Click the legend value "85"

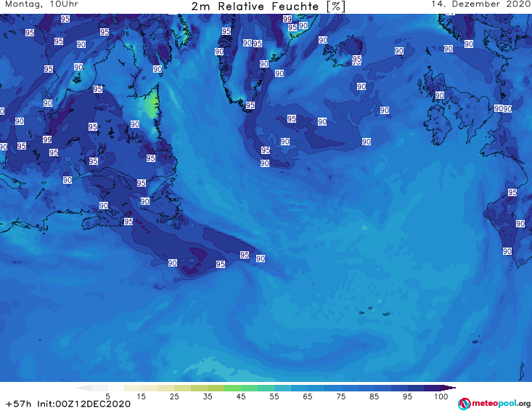375,396
